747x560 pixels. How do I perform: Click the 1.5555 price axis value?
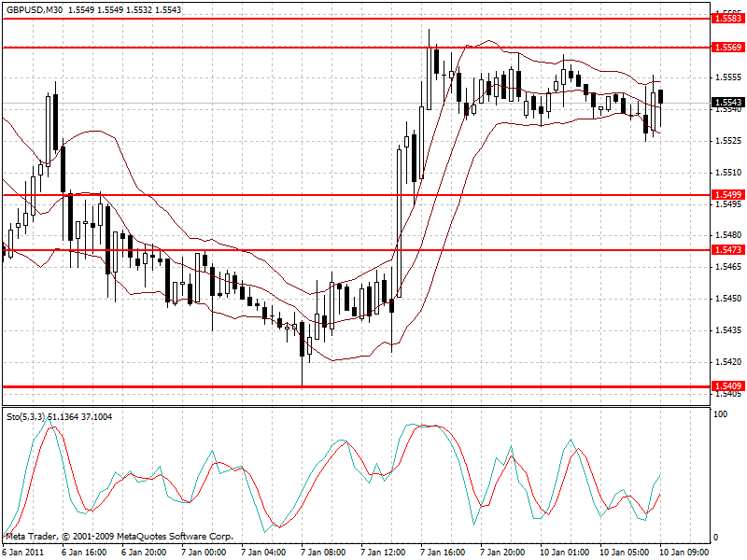coord(728,77)
